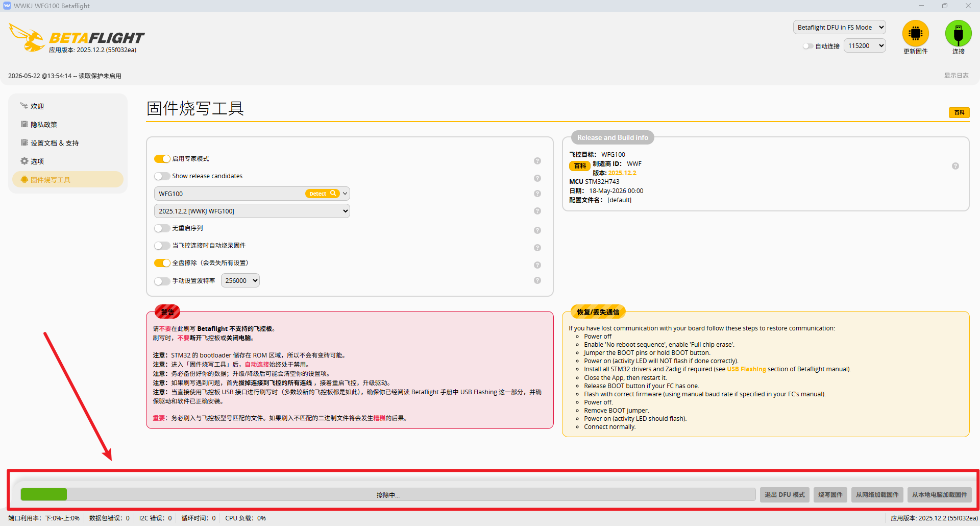
Task: Click help icon for 无重启序列
Action: pyautogui.click(x=537, y=230)
